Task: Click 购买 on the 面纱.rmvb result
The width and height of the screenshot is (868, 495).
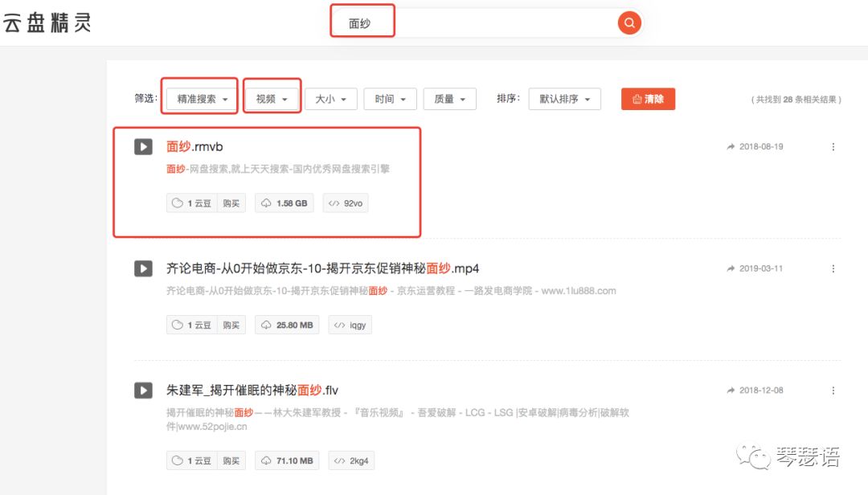Action: click(231, 202)
